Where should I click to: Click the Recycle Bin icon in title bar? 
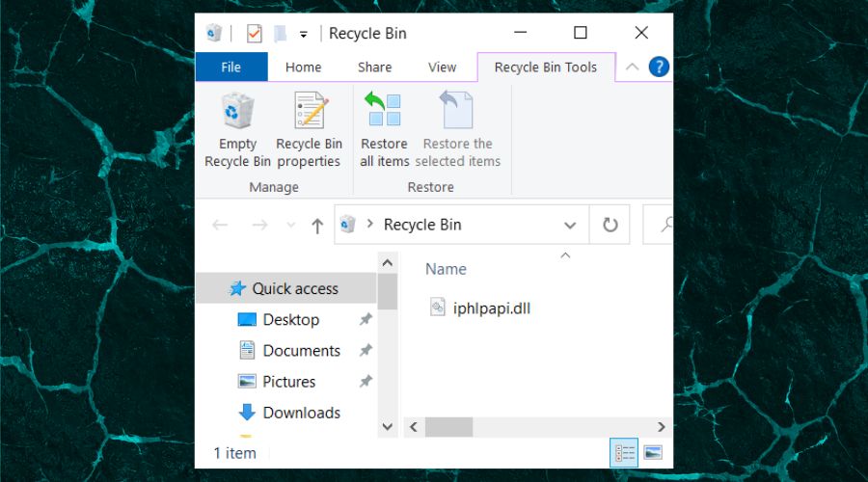(x=214, y=33)
